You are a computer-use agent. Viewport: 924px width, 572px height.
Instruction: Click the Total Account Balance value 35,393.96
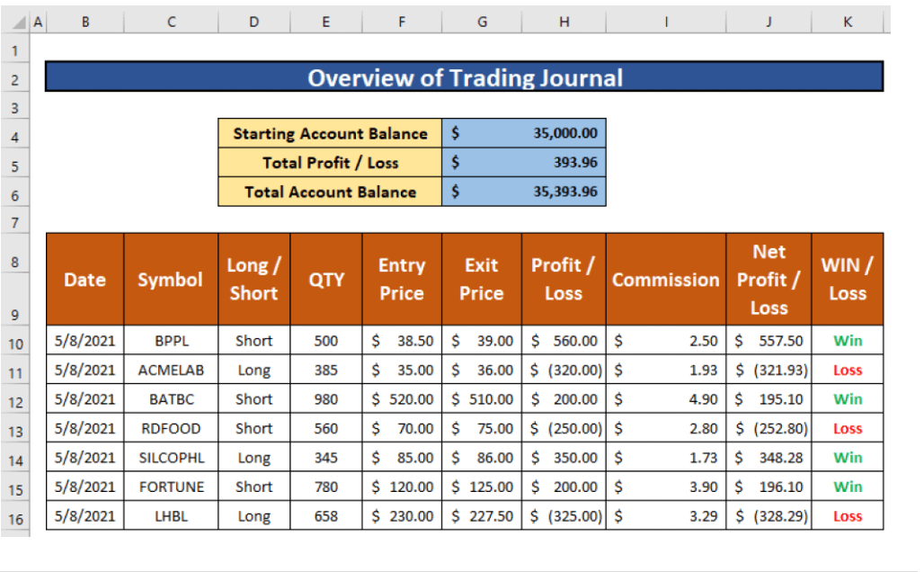(x=524, y=192)
